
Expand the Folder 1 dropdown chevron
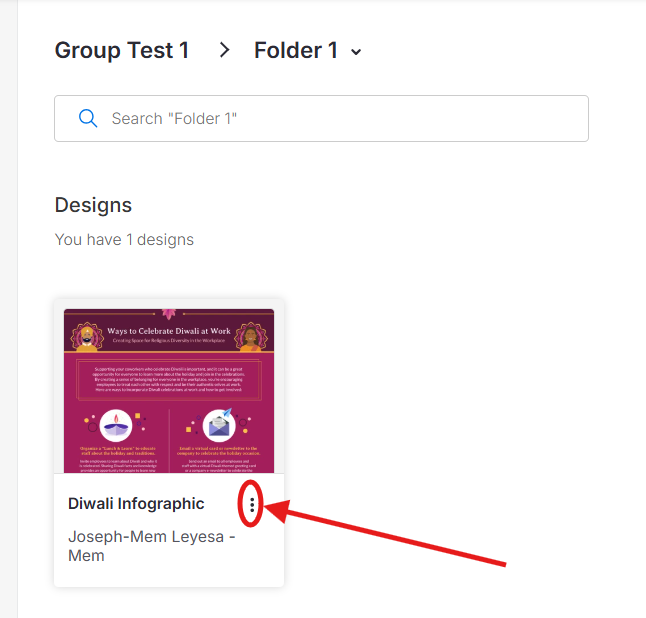pos(357,52)
